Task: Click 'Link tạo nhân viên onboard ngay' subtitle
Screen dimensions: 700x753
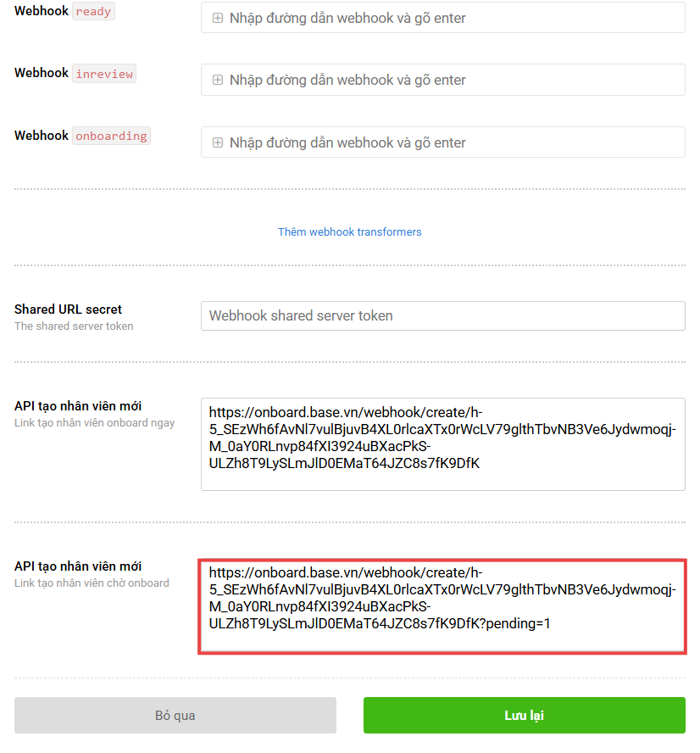Action: pos(95,422)
